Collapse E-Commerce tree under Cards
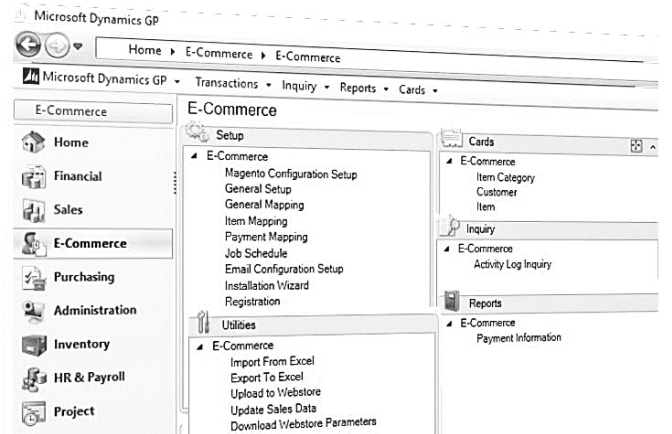 pos(449,161)
